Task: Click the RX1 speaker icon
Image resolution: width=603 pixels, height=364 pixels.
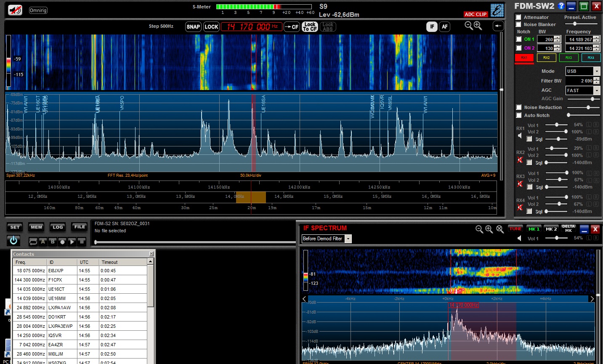Action: (520, 136)
